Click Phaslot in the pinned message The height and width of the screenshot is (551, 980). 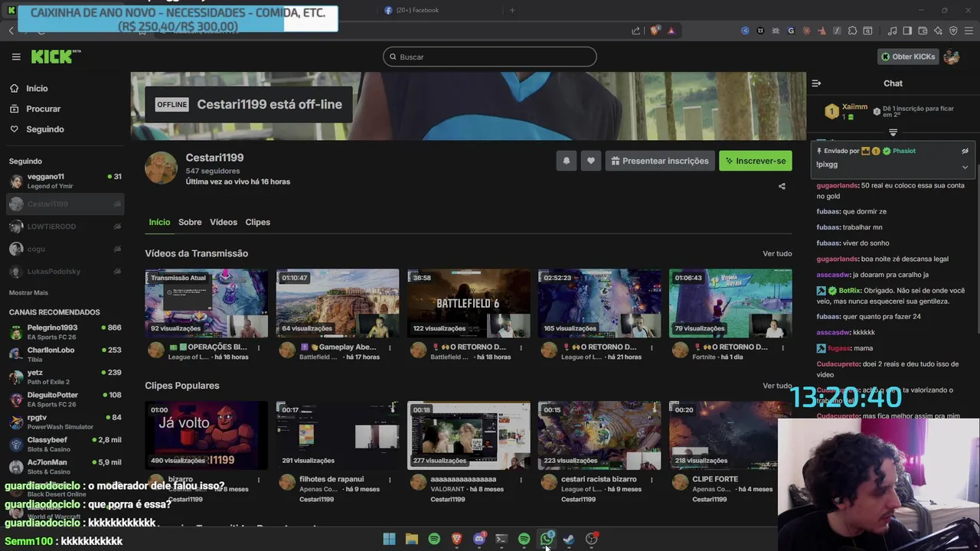tap(903, 151)
